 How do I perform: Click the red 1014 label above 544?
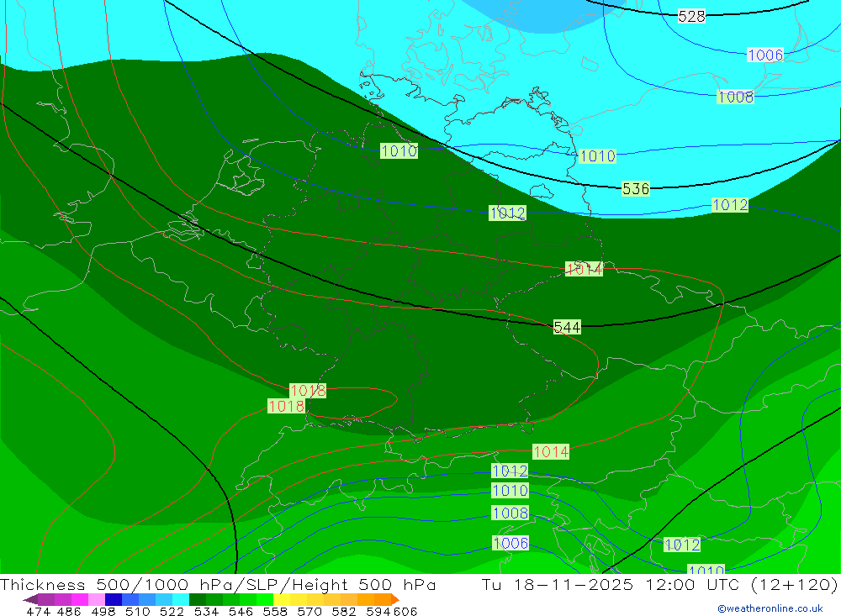pos(584,269)
